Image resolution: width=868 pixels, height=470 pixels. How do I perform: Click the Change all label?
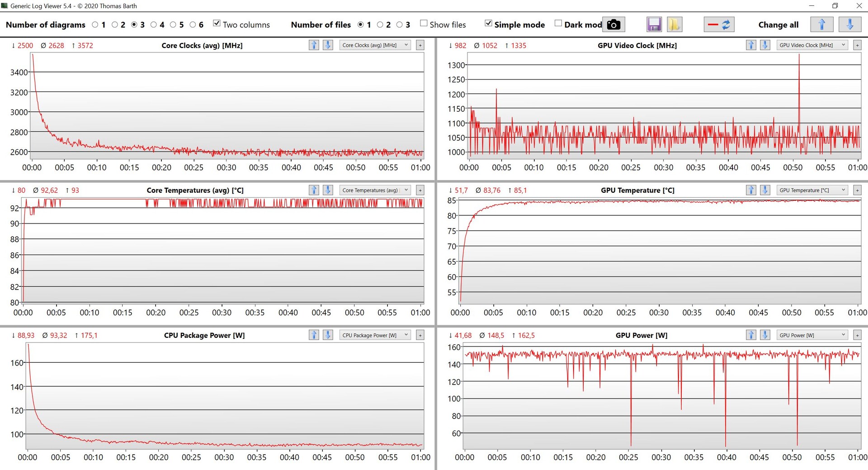[778, 25]
